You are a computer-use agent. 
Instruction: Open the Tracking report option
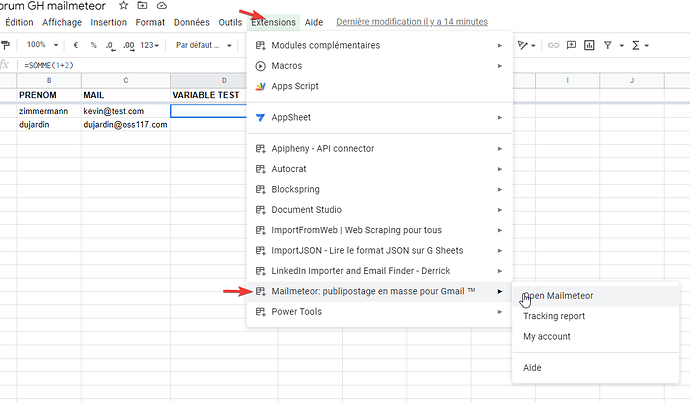point(596,316)
